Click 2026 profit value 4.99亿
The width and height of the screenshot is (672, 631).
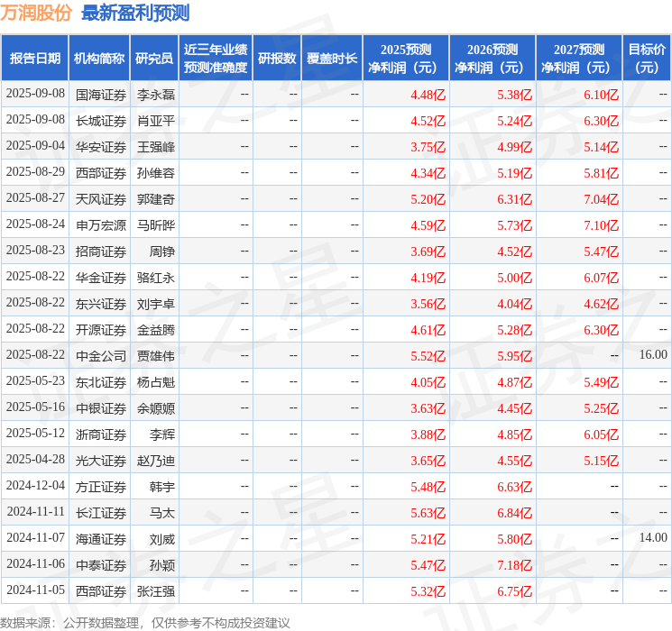[514, 147]
